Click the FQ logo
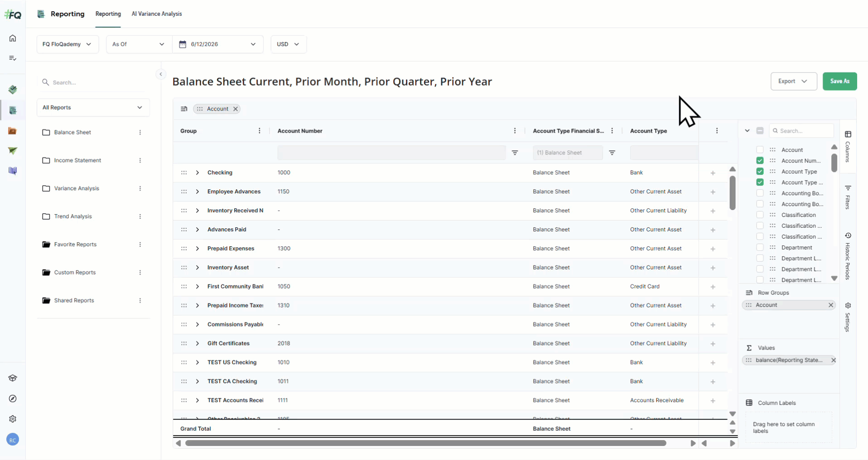 point(13,14)
